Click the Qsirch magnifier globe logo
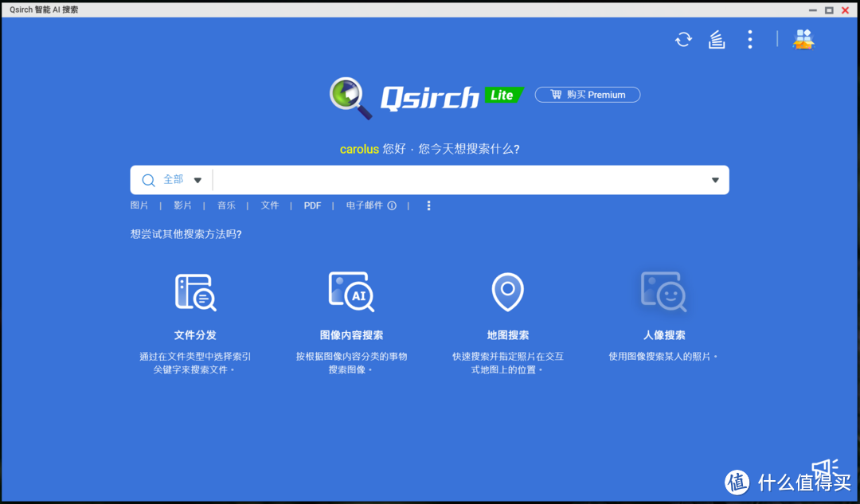Screen dimensions: 860x504 point(350,98)
